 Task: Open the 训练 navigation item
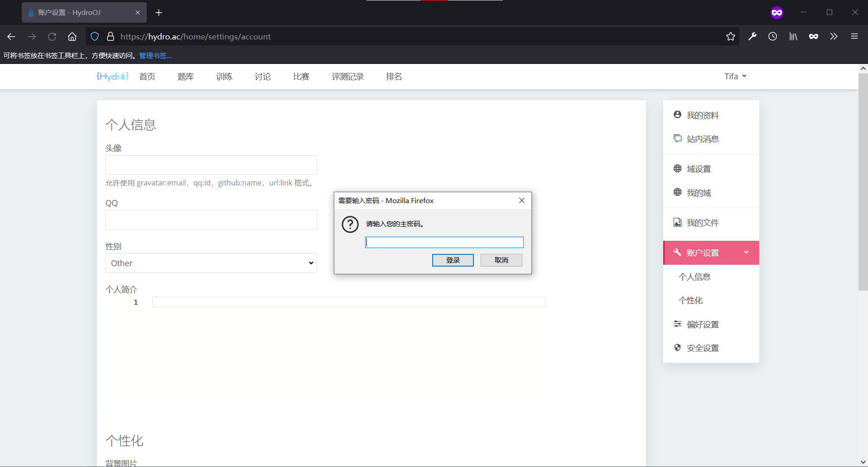pyautogui.click(x=224, y=77)
